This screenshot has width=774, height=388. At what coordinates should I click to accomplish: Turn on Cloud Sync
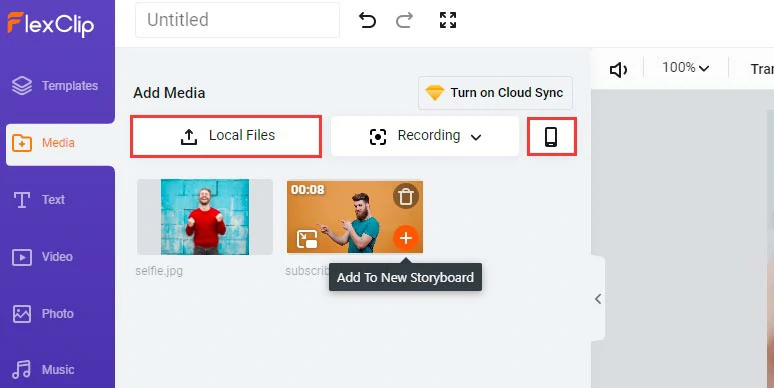pos(495,93)
